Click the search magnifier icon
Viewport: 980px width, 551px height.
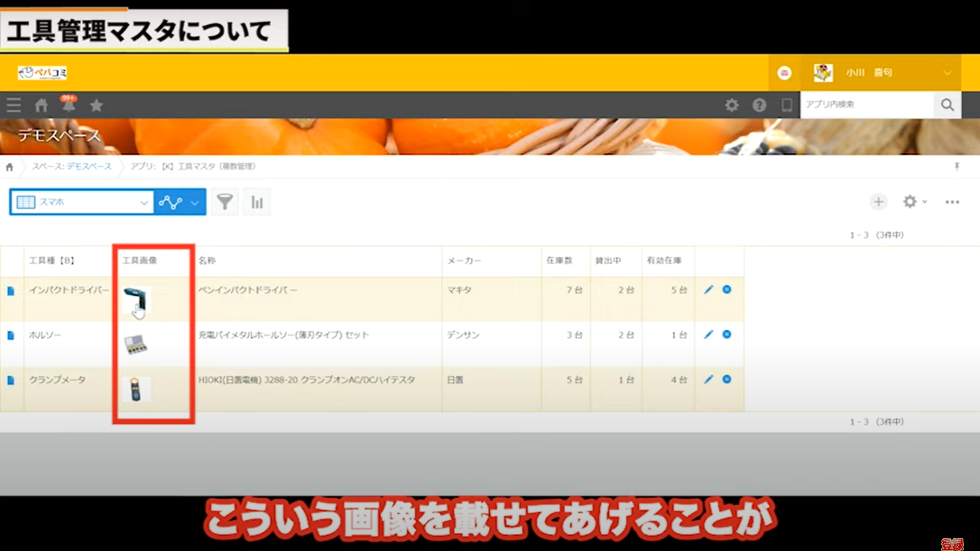pos(947,105)
